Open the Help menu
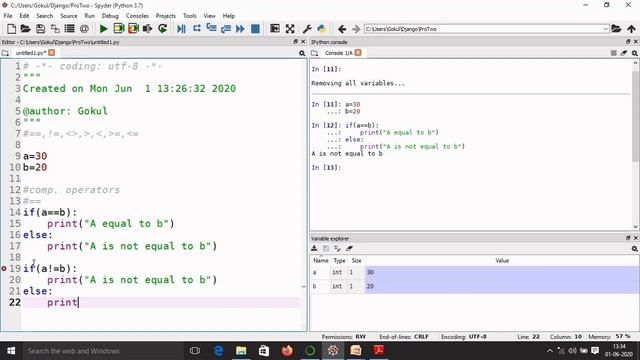This screenshot has height=360, width=640. pyautogui.click(x=229, y=16)
